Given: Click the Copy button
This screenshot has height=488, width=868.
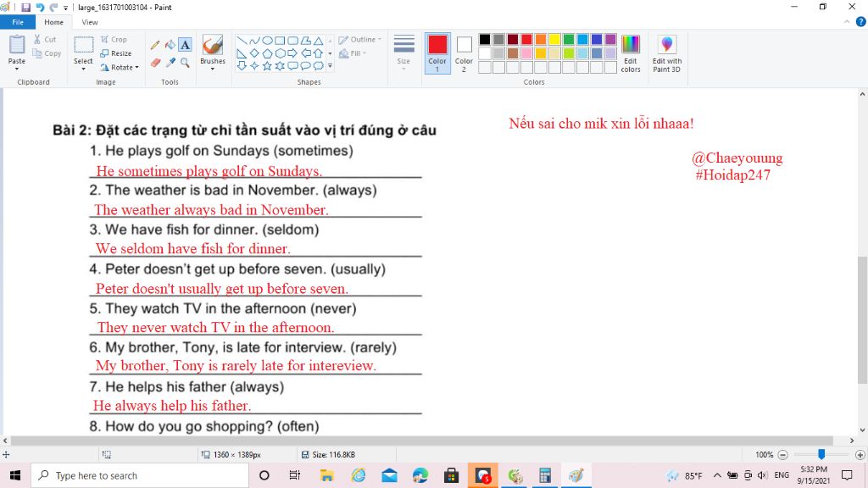Looking at the screenshot, I should (47, 53).
